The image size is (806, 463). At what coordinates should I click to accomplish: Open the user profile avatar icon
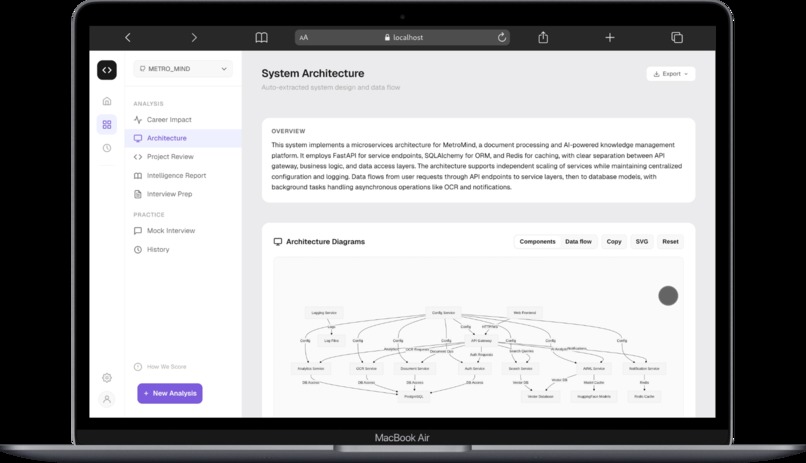pos(107,399)
